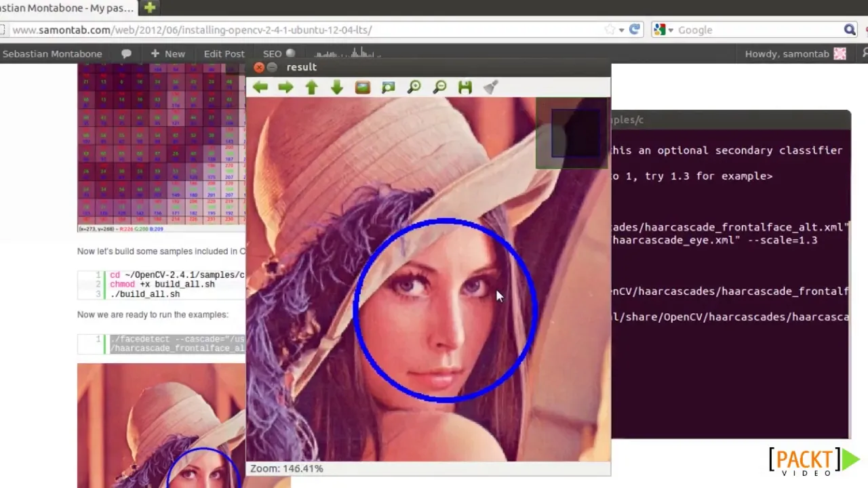Open the New content menu

(168, 54)
